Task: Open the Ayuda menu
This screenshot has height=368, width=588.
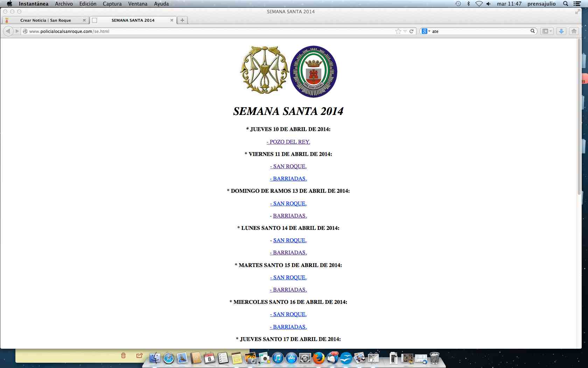Action: (161, 4)
